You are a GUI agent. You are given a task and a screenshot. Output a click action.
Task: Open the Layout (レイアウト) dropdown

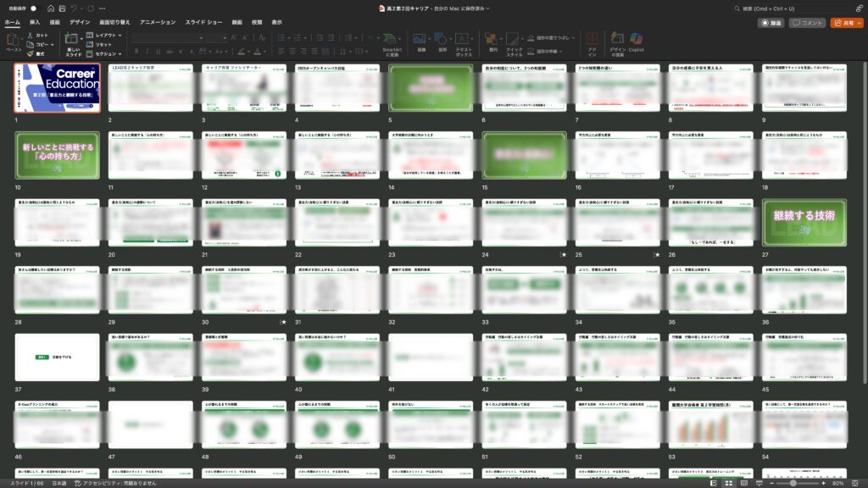(104, 35)
